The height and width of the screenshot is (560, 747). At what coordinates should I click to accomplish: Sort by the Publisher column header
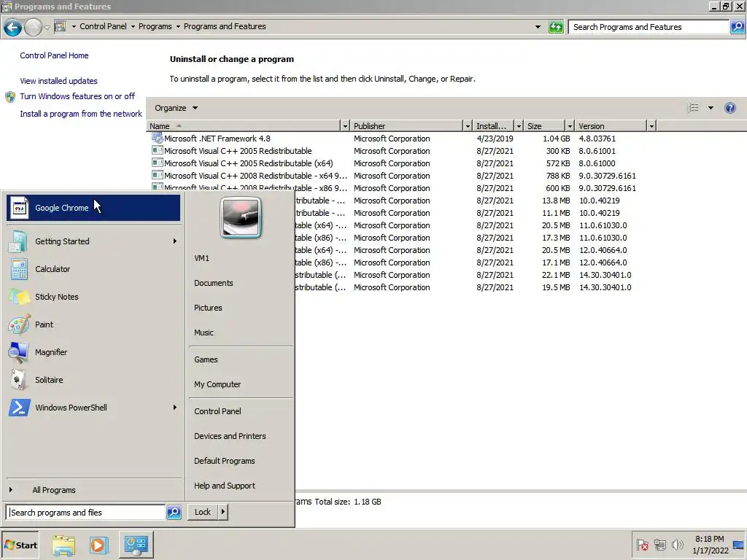click(x=406, y=126)
